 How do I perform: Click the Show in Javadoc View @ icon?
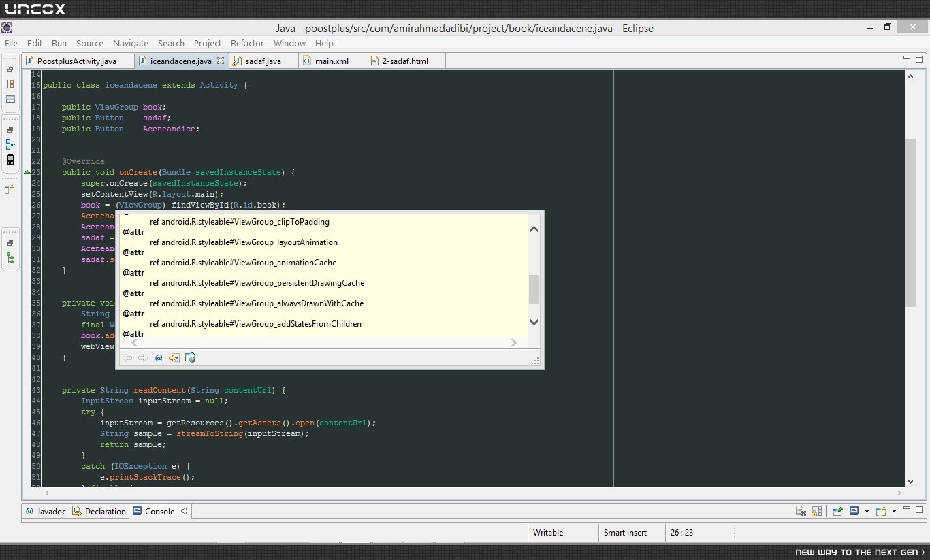point(159,358)
